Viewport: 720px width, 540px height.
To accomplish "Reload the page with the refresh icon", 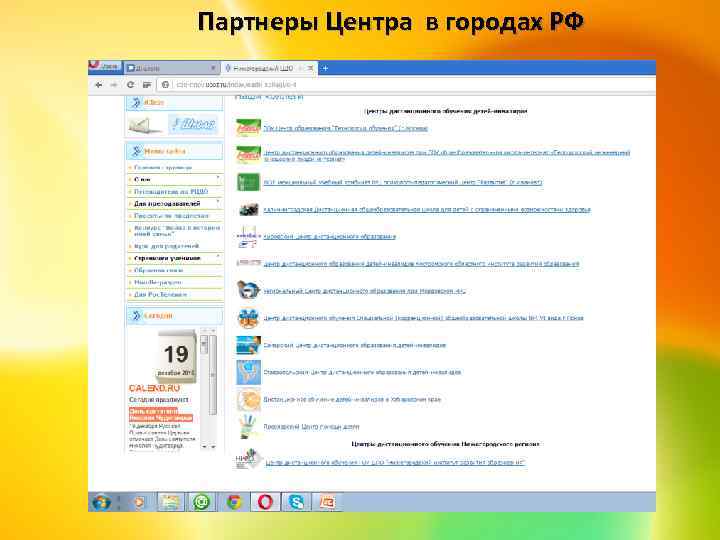I will (x=130, y=85).
